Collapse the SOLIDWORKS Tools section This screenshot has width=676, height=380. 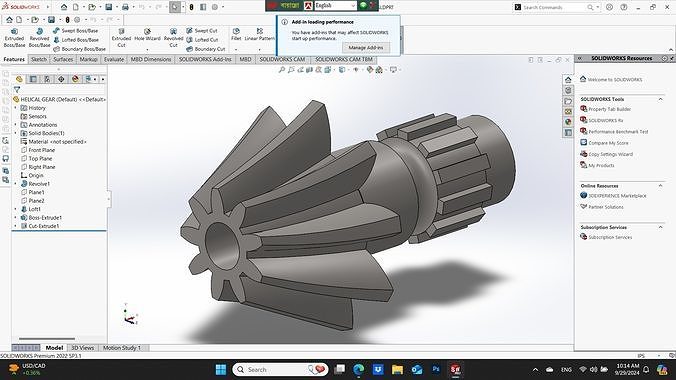tap(660, 99)
